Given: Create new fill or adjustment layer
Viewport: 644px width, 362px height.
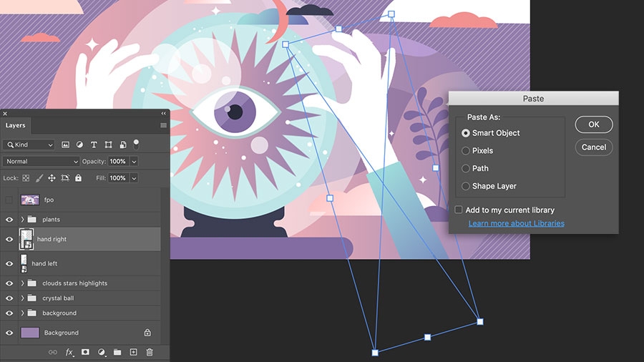Looking at the screenshot, I should [101, 352].
